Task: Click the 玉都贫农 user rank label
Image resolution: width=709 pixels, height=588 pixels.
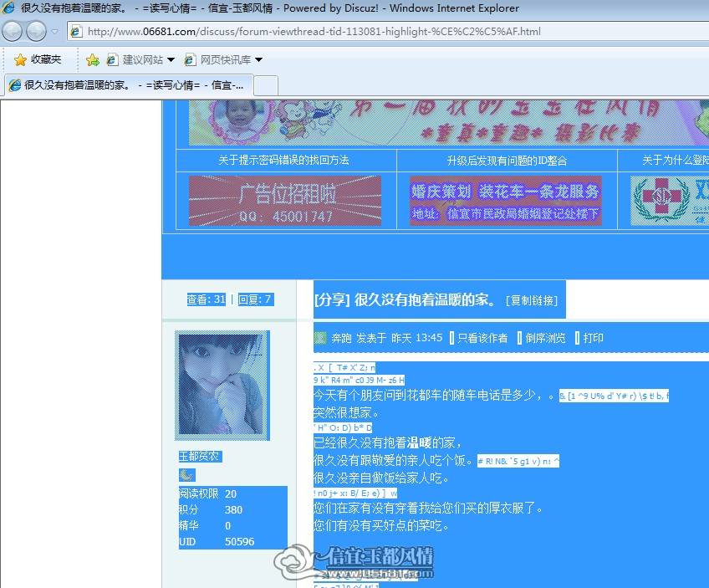Action: (199, 457)
